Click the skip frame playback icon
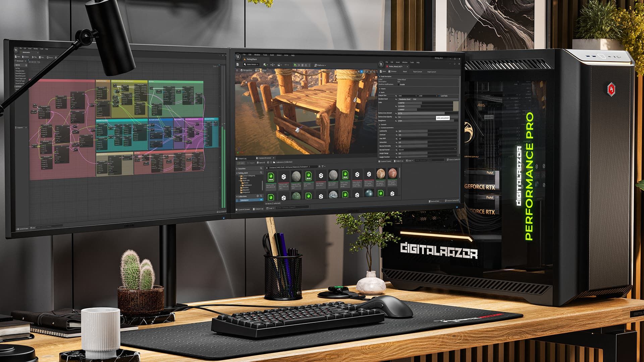The height and width of the screenshot is (362, 644). [299, 65]
